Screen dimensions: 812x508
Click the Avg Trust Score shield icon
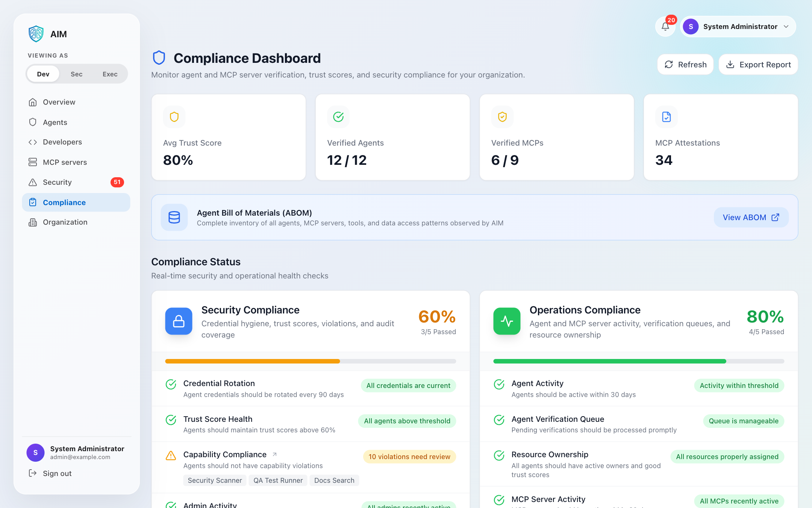pyautogui.click(x=174, y=117)
